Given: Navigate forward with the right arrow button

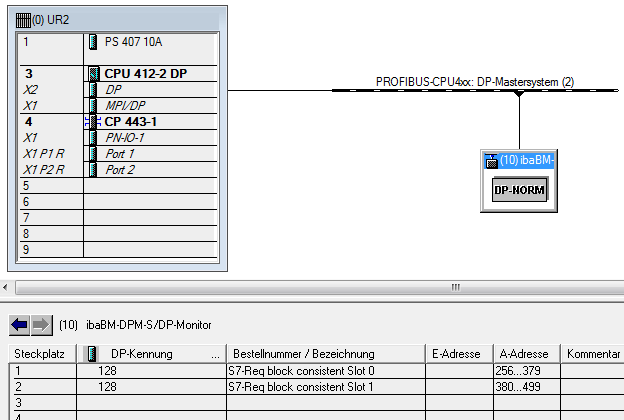Looking at the screenshot, I should pos(41,324).
